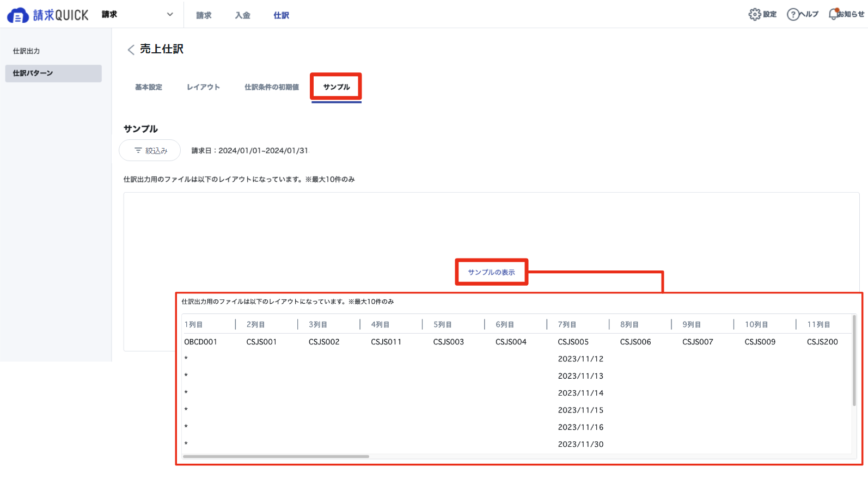Open settings via the gear icon
868x480 pixels.
pyautogui.click(x=754, y=14)
